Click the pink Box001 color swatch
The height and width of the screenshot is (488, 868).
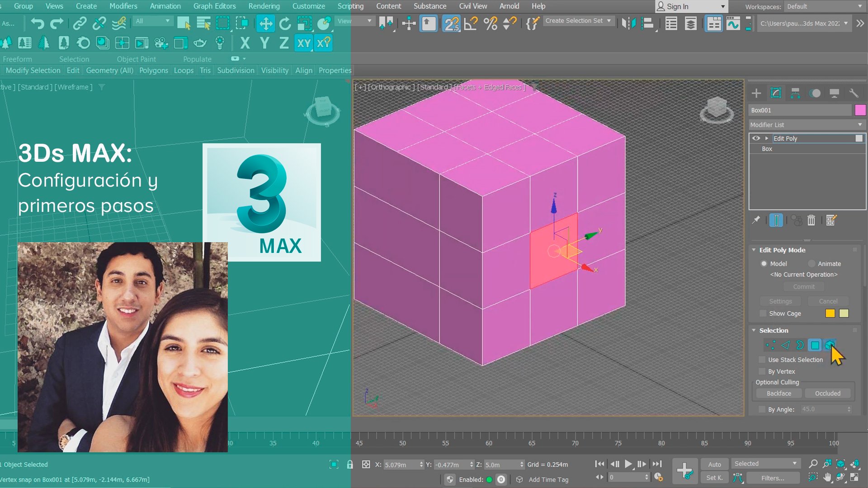point(860,110)
